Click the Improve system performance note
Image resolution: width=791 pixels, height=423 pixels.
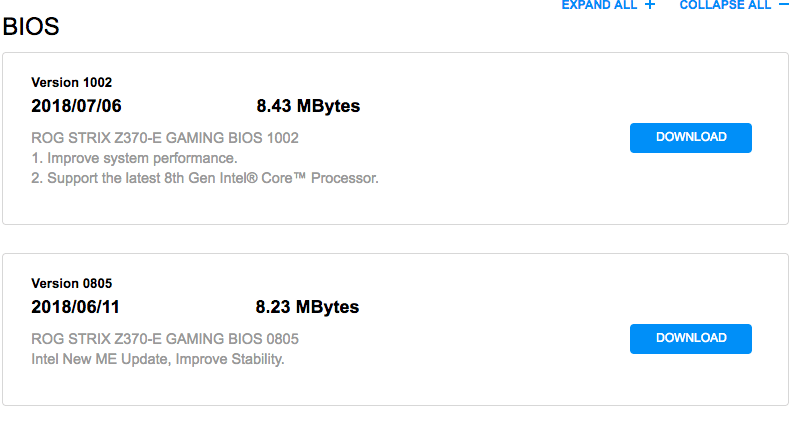click(x=134, y=158)
